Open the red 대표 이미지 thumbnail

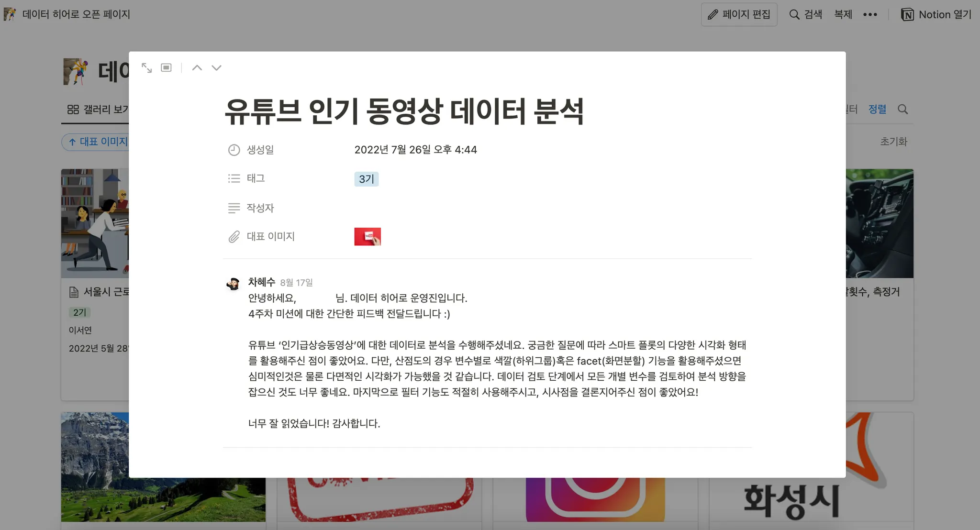point(367,236)
